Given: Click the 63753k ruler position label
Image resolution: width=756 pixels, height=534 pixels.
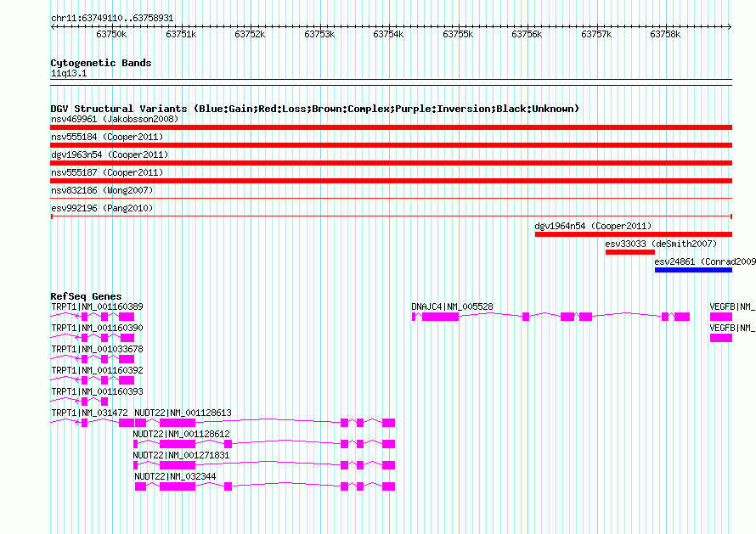Looking at the screenshot, I should (319, 34).
